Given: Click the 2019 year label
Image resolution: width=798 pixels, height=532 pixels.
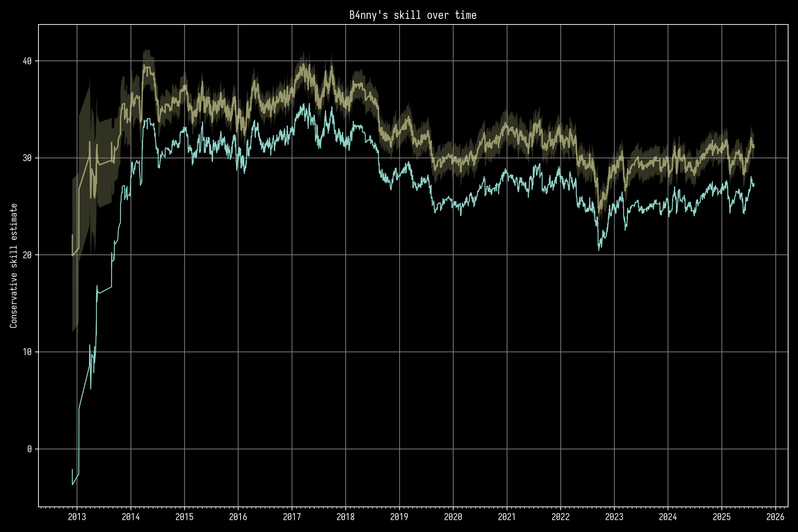Looking at the screenshot, I should [x=399, y=517].
